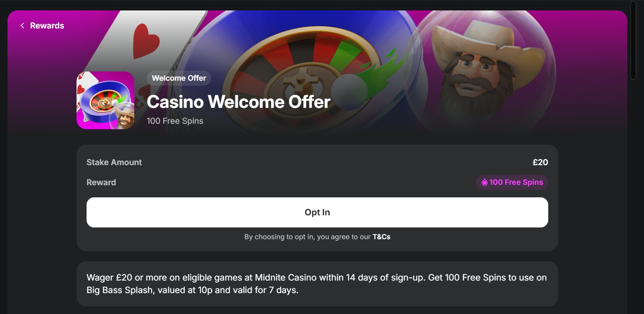Click the wagering terms description panel
Screen dimensions: 644x314
[x=317, y=283]
